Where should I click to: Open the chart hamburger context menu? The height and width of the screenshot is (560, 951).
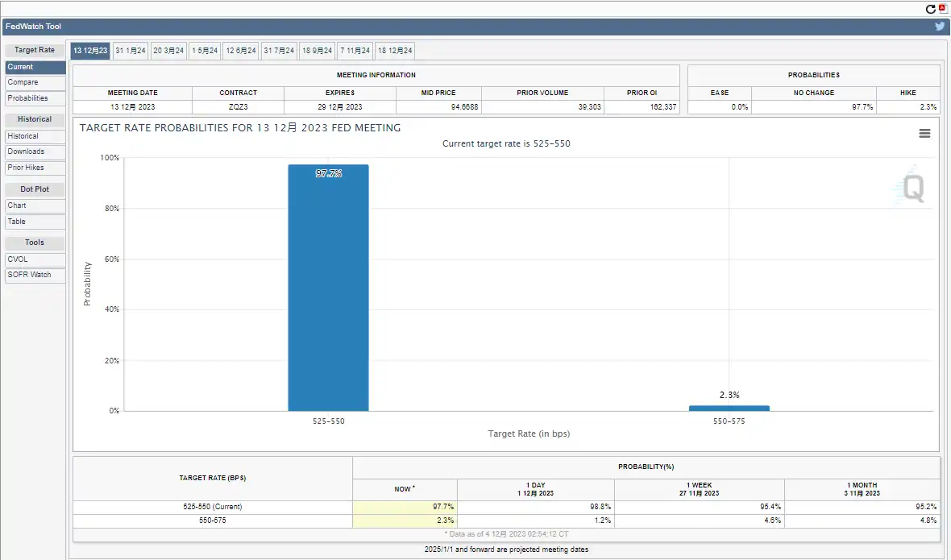tap(924, 134)
